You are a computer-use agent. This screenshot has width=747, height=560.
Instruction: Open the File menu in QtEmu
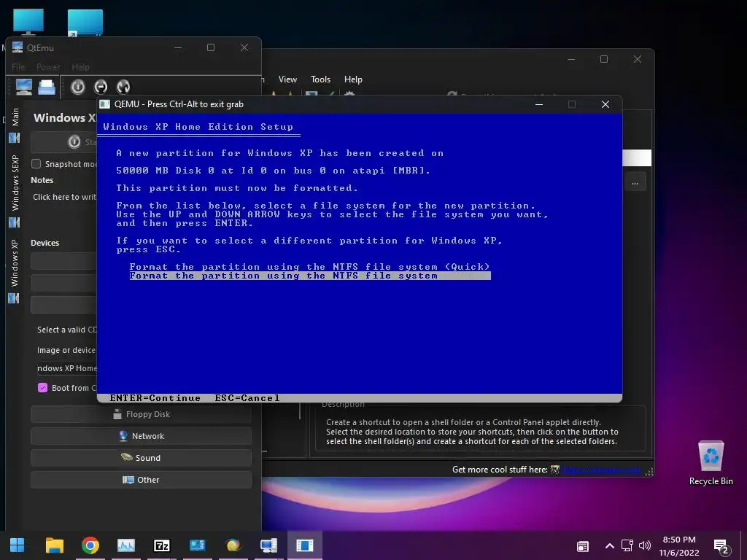pos(18,67)
